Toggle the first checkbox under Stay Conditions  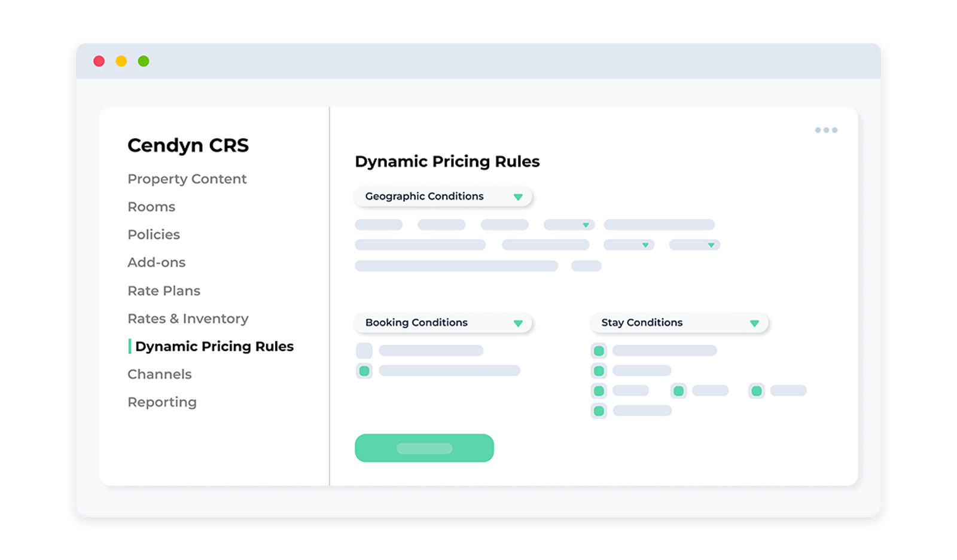(x=599, y=351)
